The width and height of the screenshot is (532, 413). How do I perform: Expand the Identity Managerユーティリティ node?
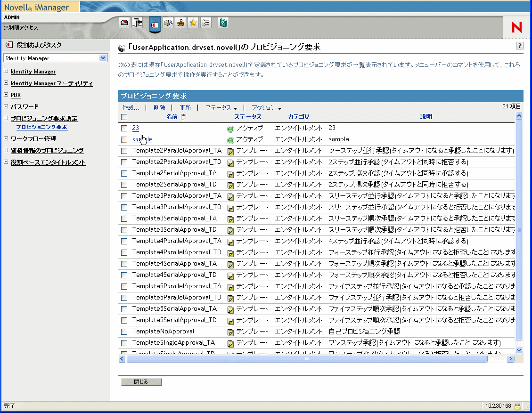[6, 83]
